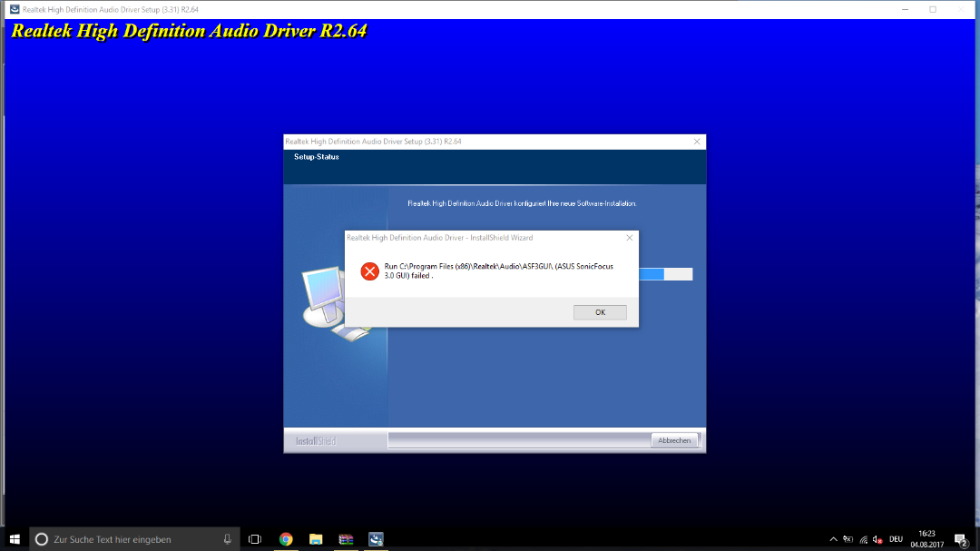Close the InstallShield Wizard error dialog
This screenshot has width=980, height=551.
[630, 238]
